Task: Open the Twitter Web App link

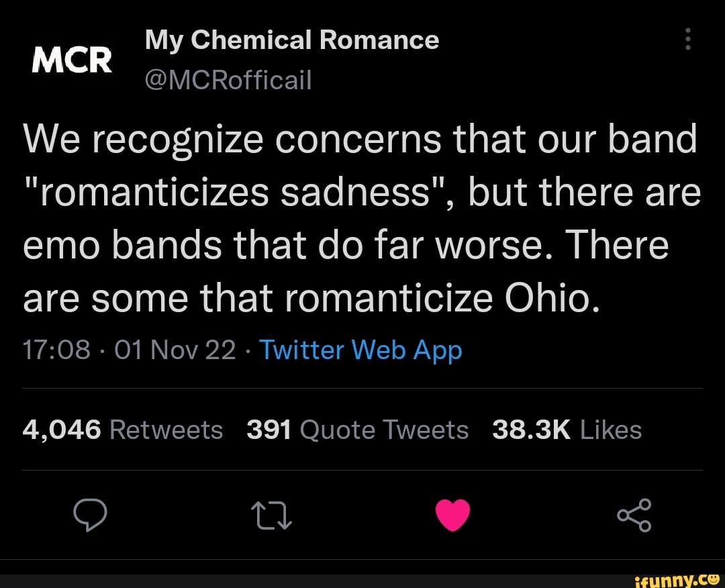Action: 360,350
